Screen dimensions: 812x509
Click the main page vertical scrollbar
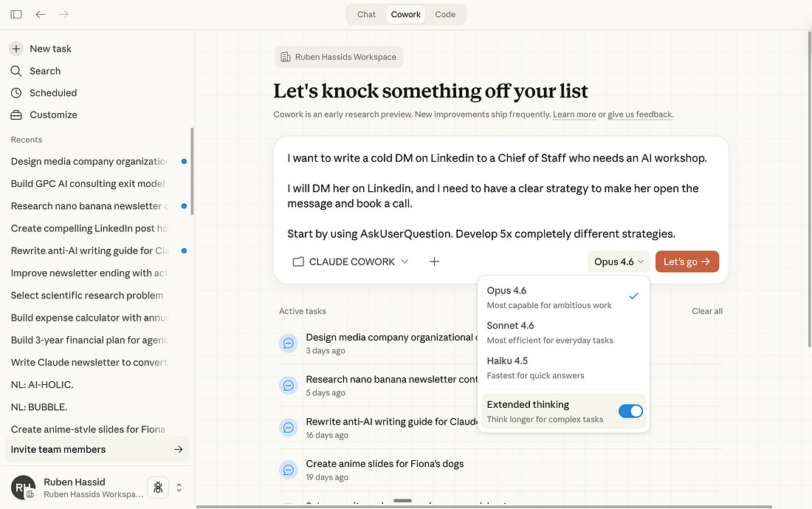[809, 189]
